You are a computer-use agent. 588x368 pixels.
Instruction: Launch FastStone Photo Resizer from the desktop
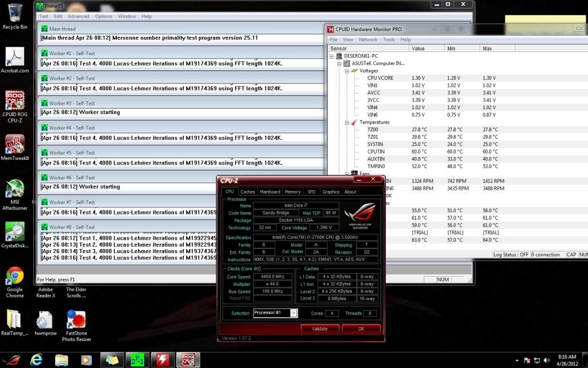76,325
